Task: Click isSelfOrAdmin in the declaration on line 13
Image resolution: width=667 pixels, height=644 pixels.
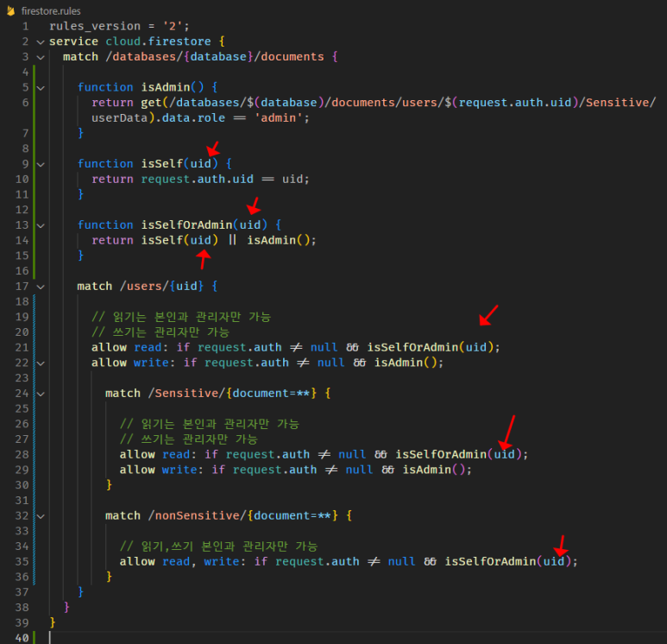Action: pyautogui.click(x=186, y=224)
